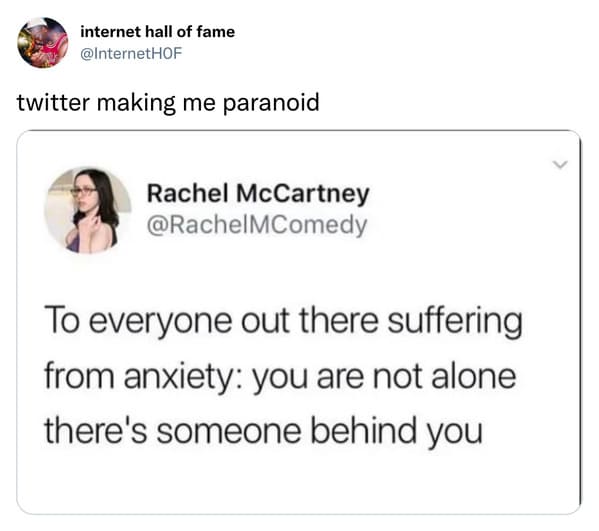Open the @InternetHOF handle link
Screen dimensions: 599x531
point(131,53)
